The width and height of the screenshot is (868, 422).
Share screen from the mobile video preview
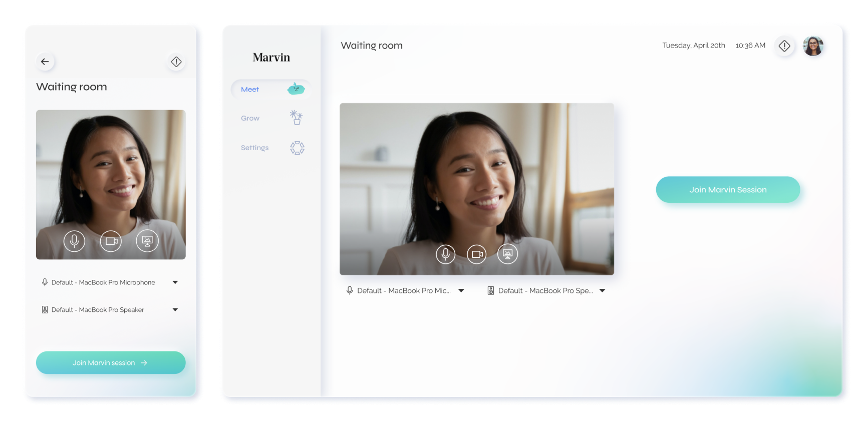point(147,241)
